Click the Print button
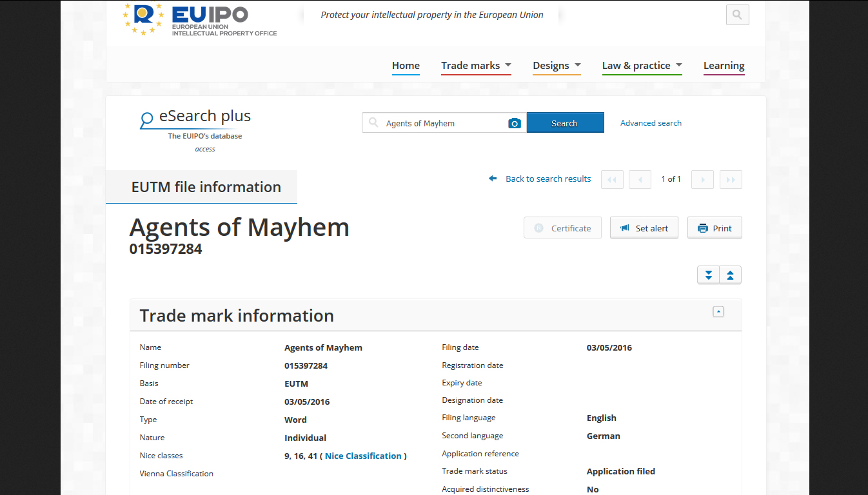868x495 pixels. click(715, 228)
